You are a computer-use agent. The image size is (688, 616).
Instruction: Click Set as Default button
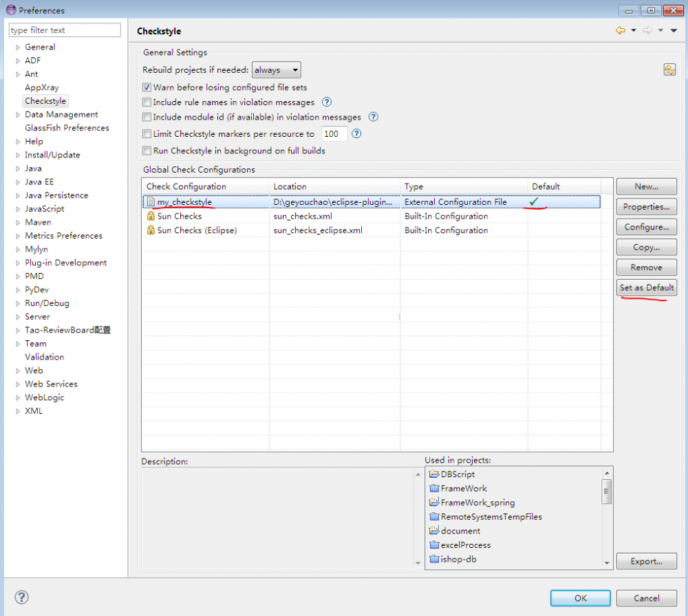[x=646, y=287]
